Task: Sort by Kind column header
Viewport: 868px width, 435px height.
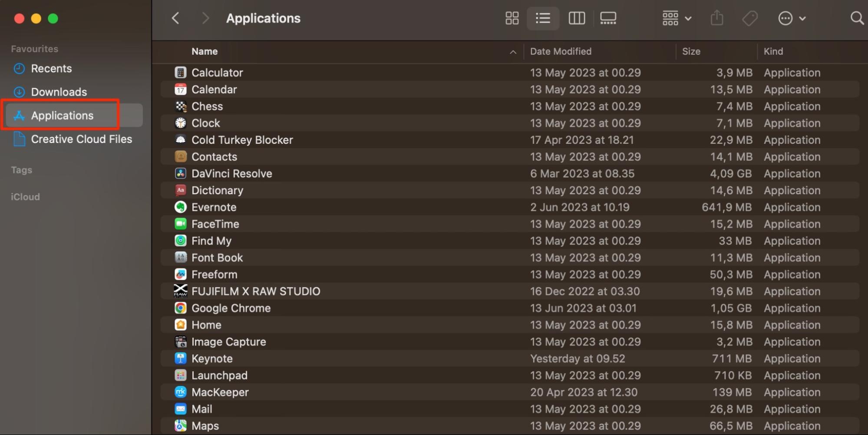Action: click(773, 51)
